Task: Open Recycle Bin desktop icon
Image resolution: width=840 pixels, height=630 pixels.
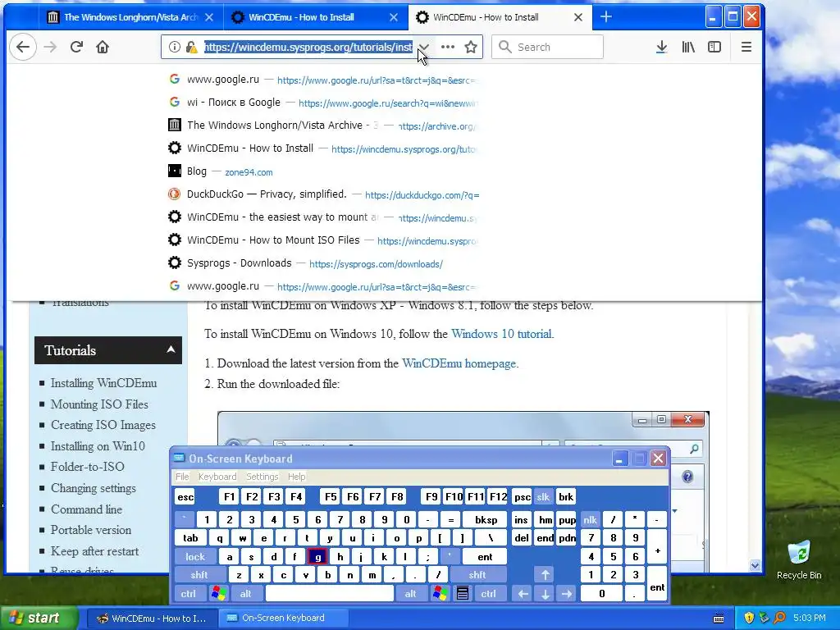Action: click(x=799, y=560)
